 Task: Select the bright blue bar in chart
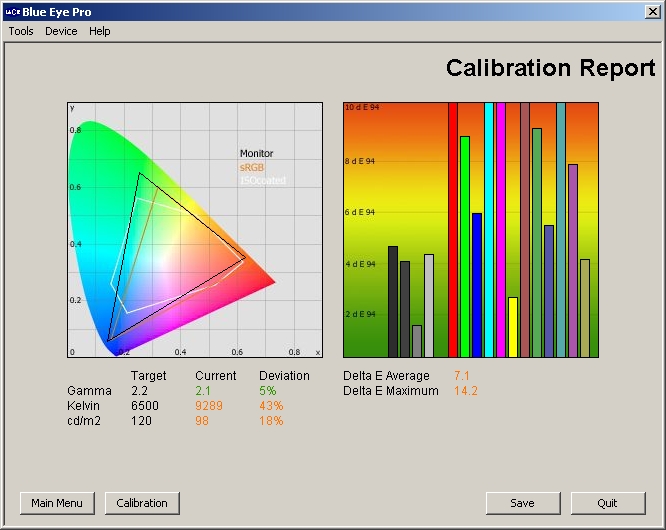477,285
